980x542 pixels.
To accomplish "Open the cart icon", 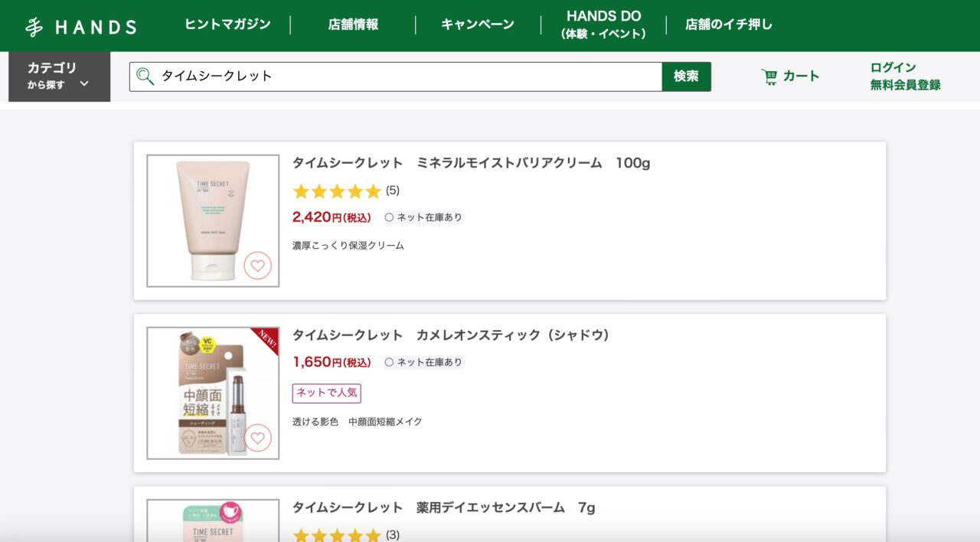I will [769, 77].
